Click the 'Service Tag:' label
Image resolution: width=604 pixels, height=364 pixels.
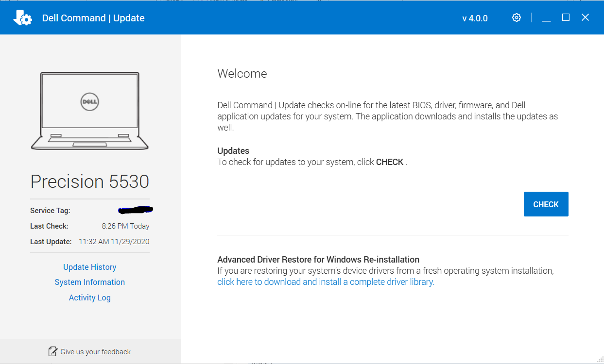click(x=50, y=211)
